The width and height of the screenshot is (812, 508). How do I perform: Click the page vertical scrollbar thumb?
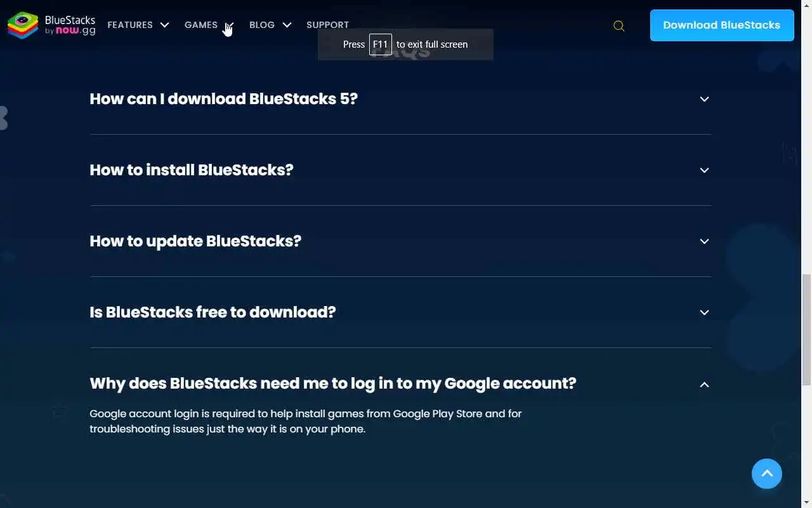pos(806,330)
